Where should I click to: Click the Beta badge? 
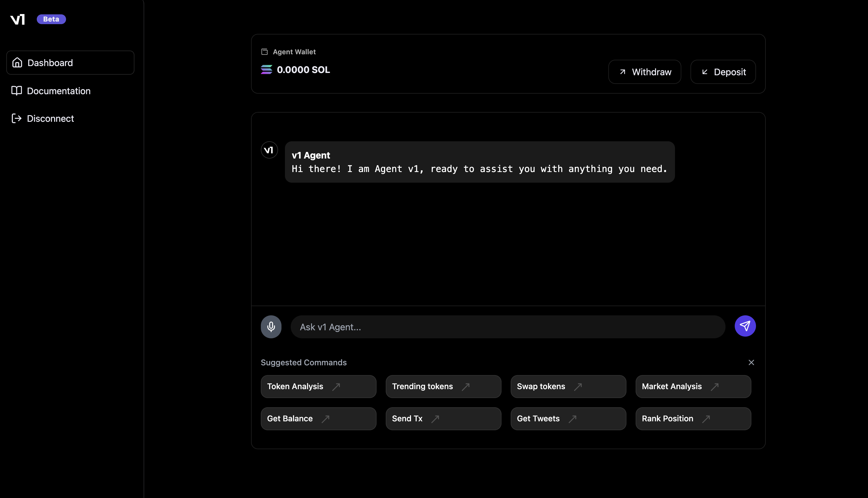pos(51,19)
